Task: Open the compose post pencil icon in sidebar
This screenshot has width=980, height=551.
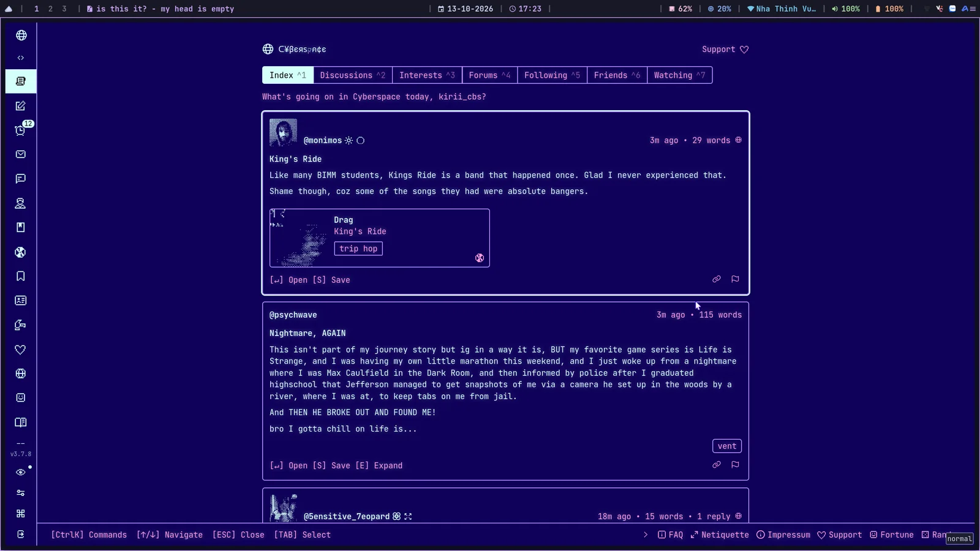Action: pos(21,106)
